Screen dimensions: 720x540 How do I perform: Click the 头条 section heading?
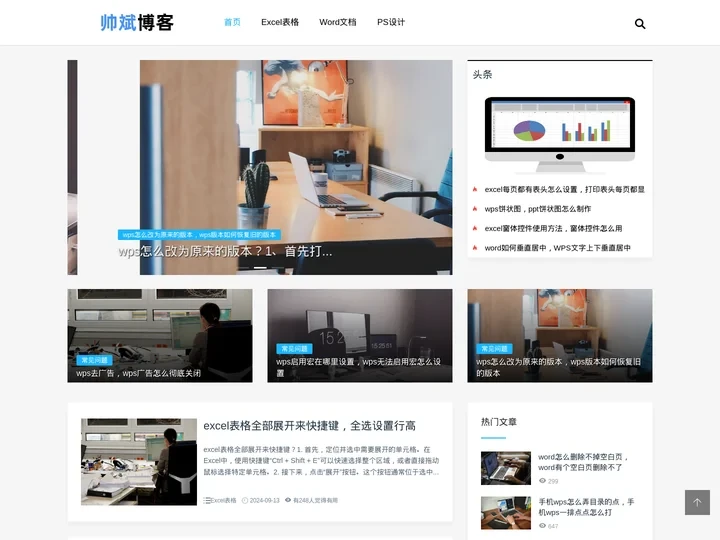click(x=482, y=74)
